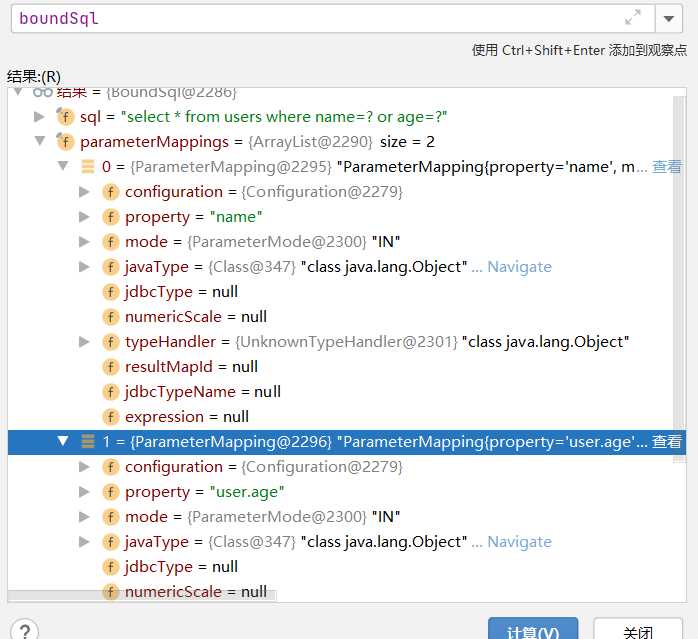Collapse the root 结果 BoundSql node
The image size is (698, 639).
point(18,92)
